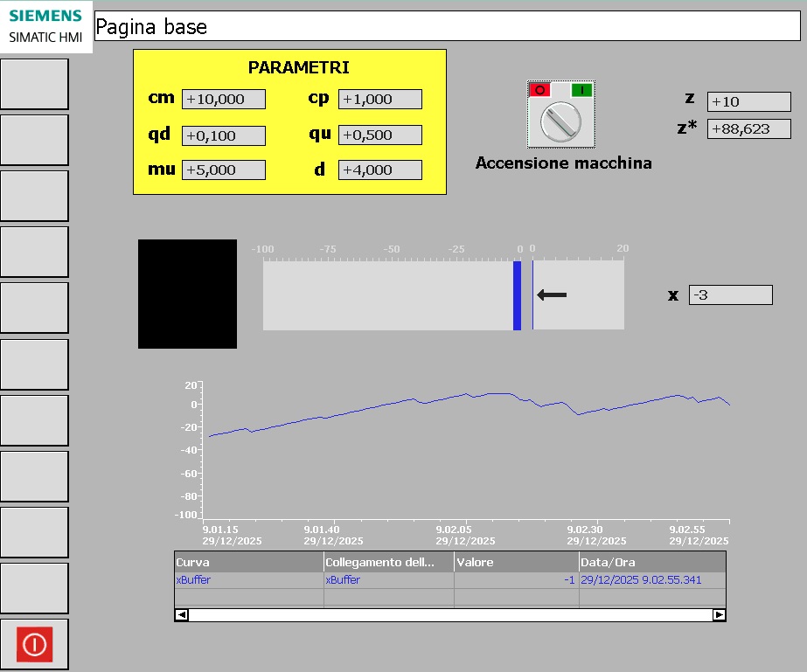Screen dimensions: 807x672
Task: Click the red power icon button
Action: [x=34, y=645]
